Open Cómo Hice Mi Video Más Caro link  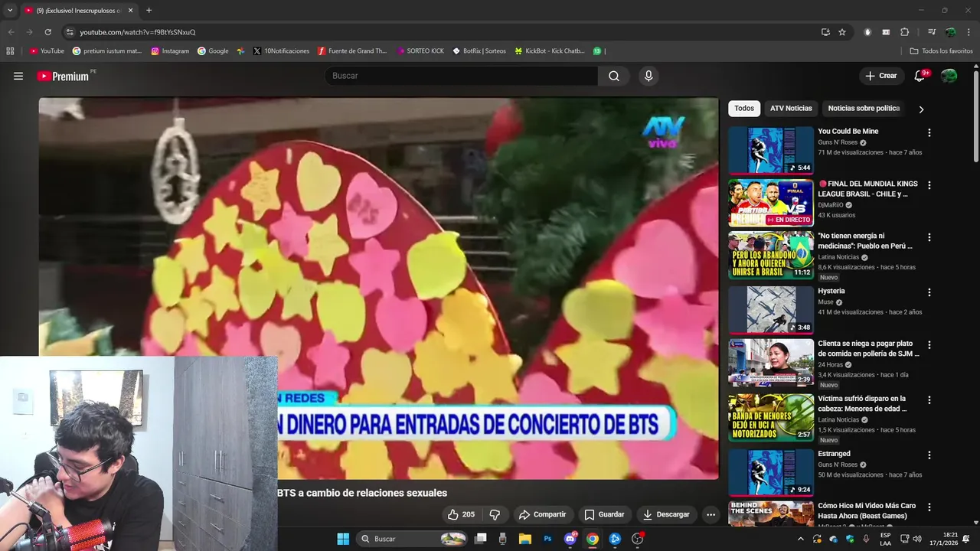click(867, 510)
